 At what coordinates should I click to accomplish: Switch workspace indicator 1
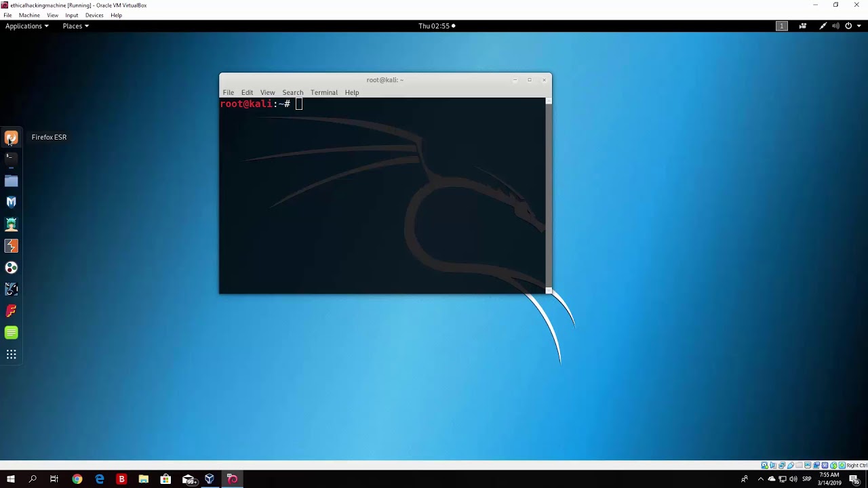click(x=781, y=26)
